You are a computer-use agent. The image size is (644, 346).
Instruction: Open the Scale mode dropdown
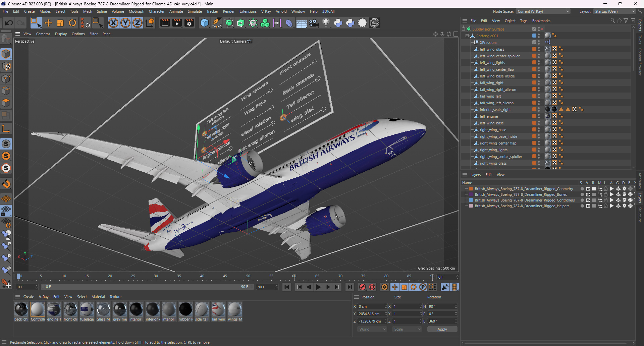click(x=407, y=329)
